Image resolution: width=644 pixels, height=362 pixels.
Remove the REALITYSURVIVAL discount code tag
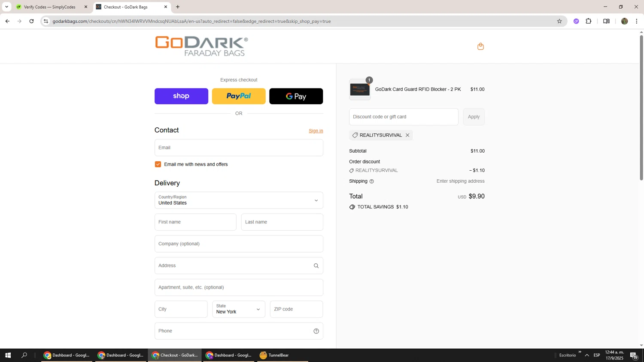click(407, 135)
